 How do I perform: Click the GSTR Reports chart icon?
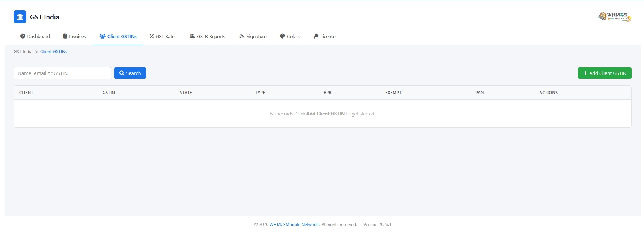(x=192, y=36)
